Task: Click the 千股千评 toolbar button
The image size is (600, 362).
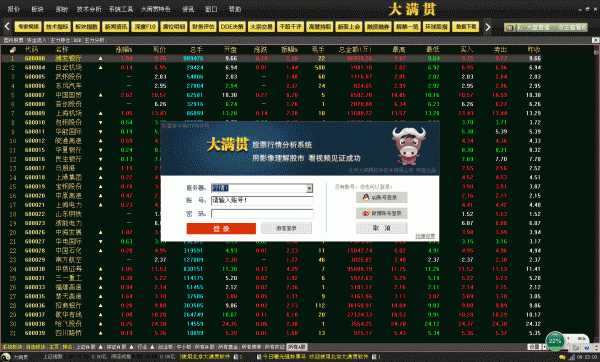Action: click(x=290, y=26)
